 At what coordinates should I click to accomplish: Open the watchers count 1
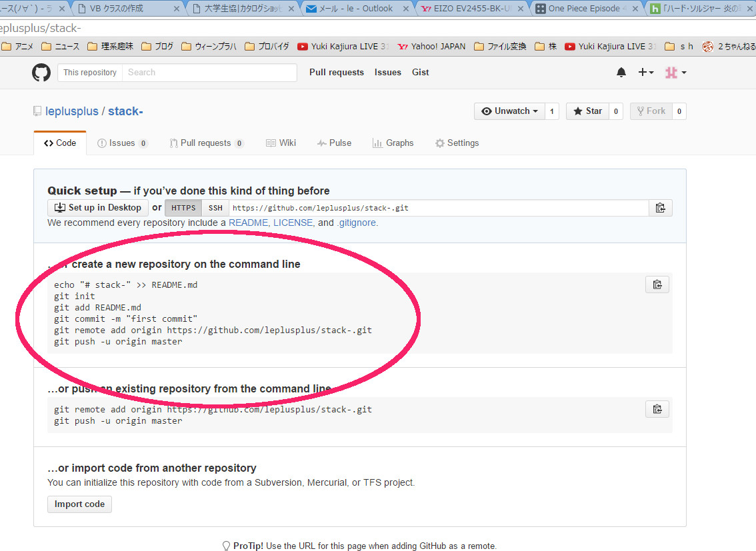point(552,111)
